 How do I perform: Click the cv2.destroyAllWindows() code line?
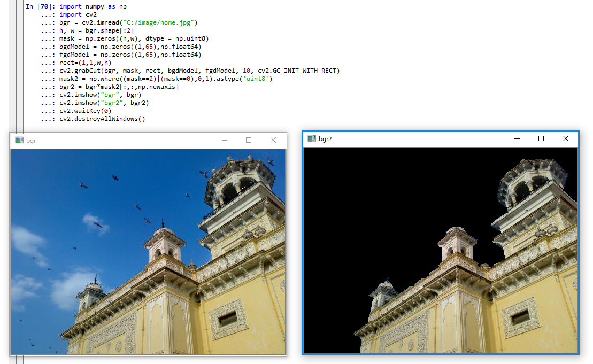point(102,119)
